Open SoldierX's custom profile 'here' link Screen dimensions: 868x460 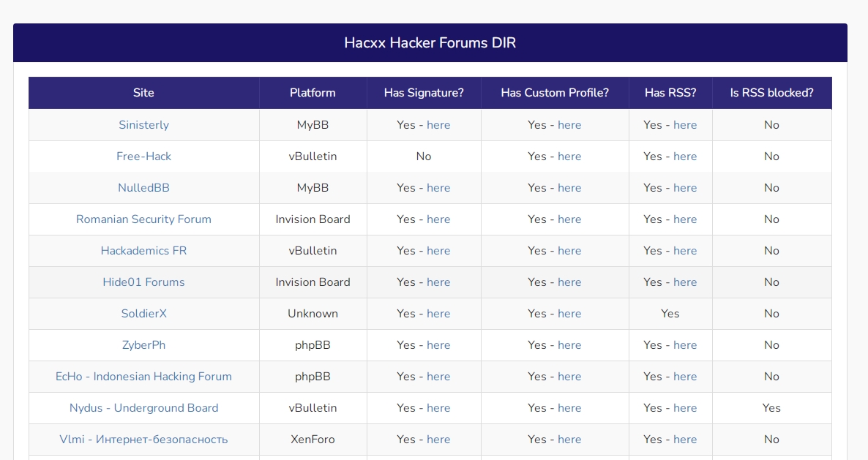tap(569, 314)
